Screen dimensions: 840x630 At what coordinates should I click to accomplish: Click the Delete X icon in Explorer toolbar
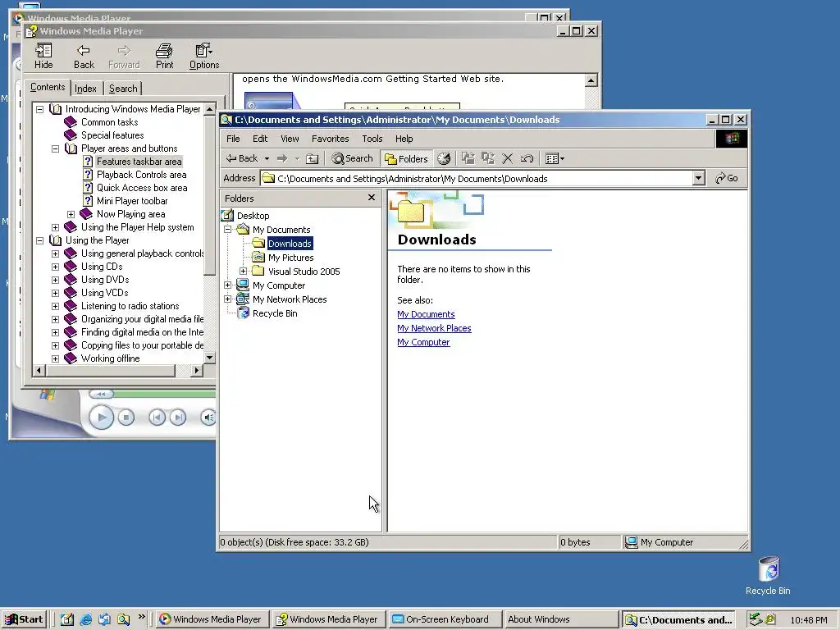point(507,158)
